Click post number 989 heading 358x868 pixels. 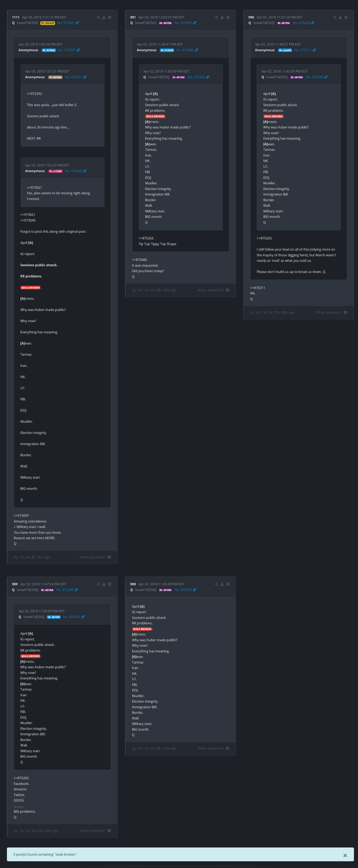(15, 584)
